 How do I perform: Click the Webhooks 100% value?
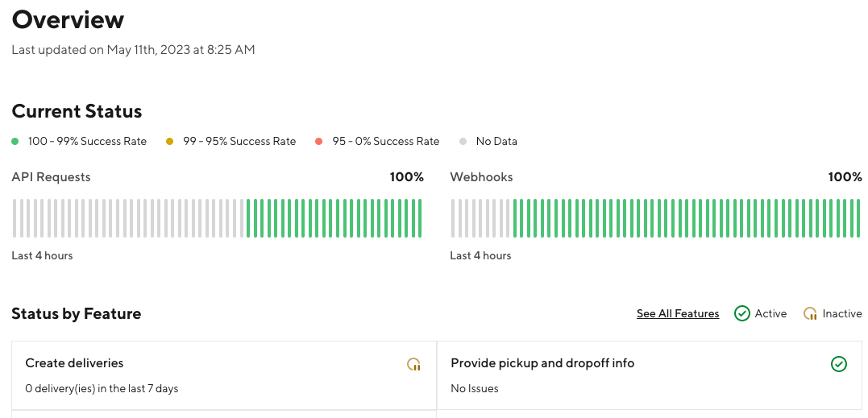(845, 177)
